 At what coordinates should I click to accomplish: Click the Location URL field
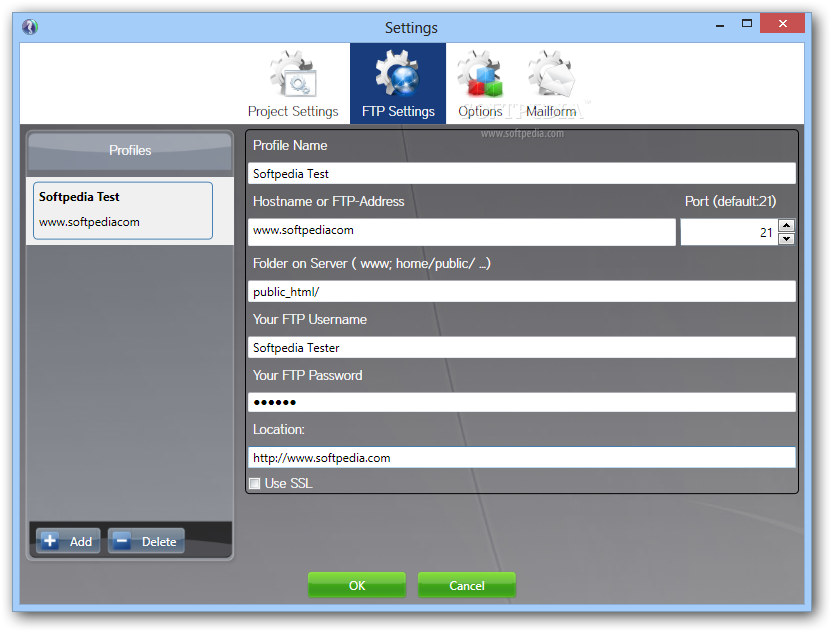(x=522, y=457)
